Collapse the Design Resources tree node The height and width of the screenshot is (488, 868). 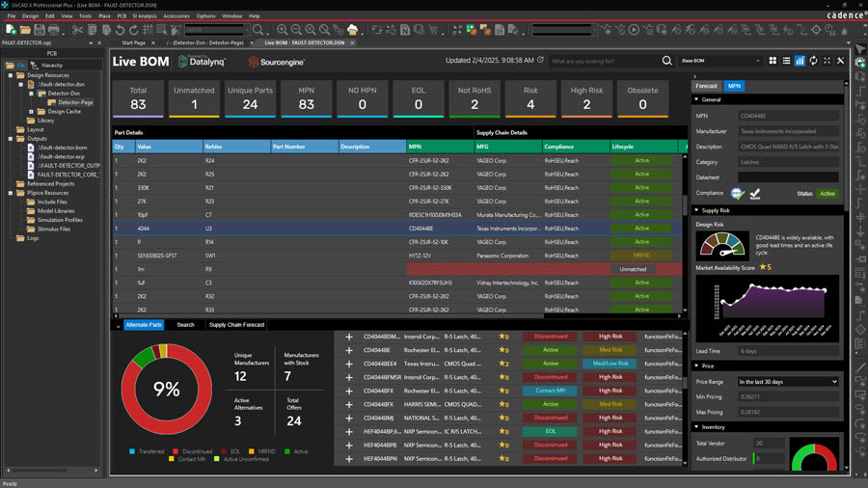10,75
